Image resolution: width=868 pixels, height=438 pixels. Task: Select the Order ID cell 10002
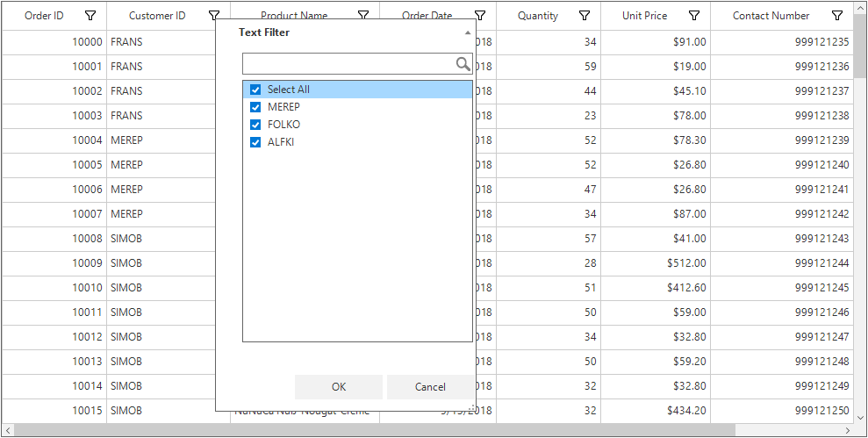[x=54, y=91]
